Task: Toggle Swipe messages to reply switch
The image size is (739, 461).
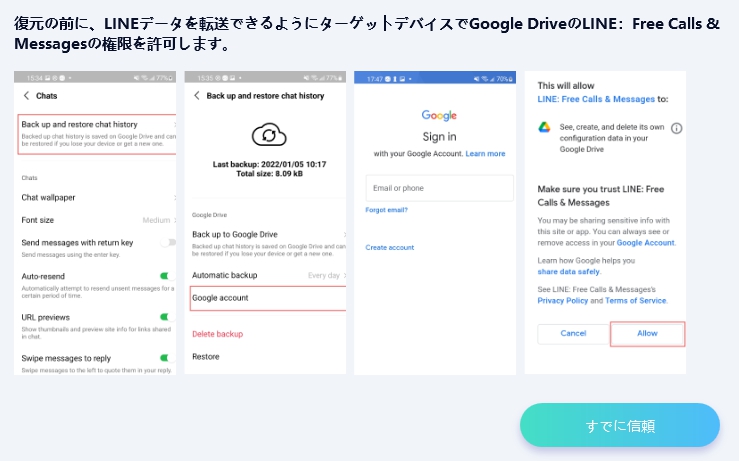Action: [167, 358]
